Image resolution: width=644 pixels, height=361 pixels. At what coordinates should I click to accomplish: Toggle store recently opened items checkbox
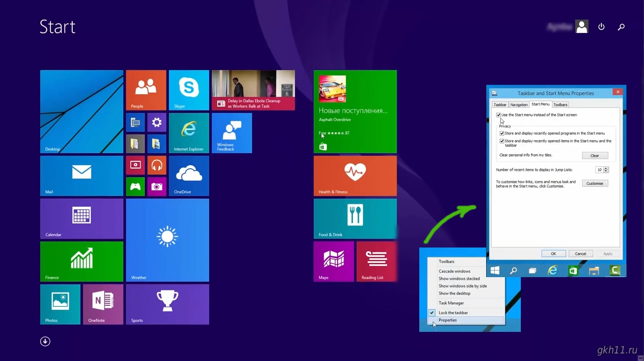[502, 142]
